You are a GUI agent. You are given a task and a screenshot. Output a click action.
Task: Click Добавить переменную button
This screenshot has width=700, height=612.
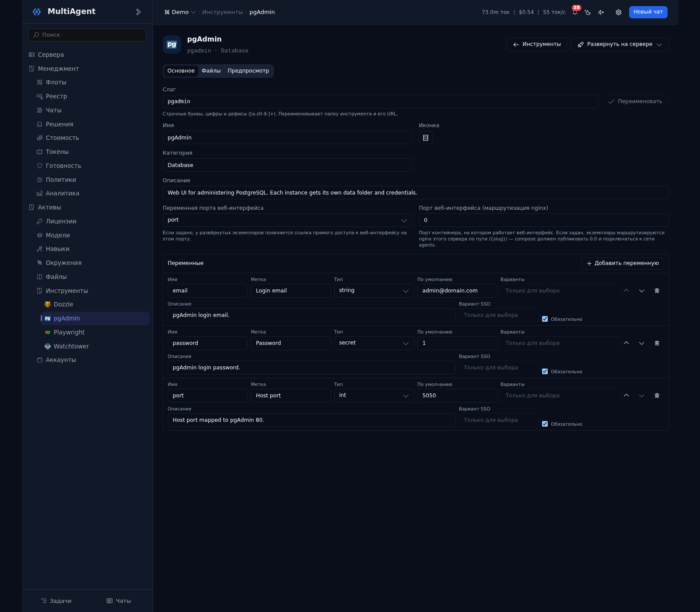tap(623, 264)
